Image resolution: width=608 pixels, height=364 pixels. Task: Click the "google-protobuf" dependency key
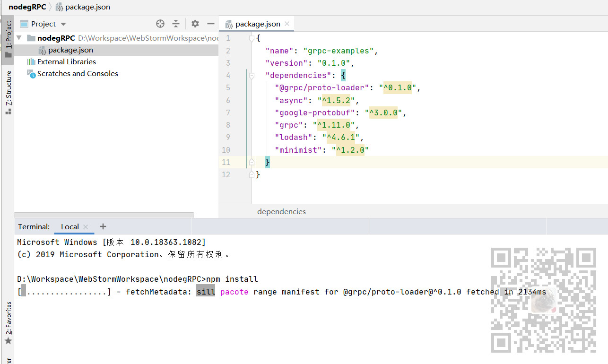[x=314, y=113]
